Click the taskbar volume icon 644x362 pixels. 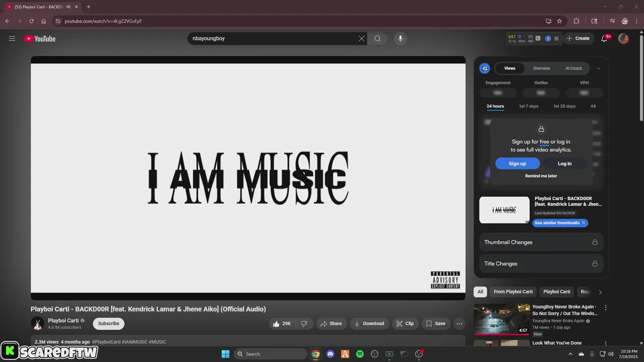click(x=611, y=354)
